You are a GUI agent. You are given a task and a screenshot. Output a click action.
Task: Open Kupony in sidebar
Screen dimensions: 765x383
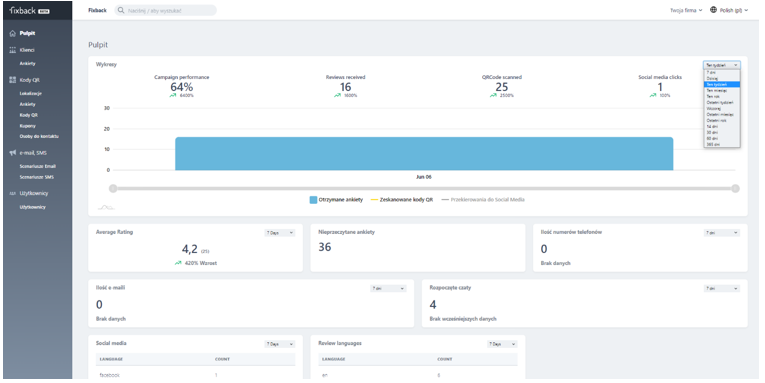(27, 126)
